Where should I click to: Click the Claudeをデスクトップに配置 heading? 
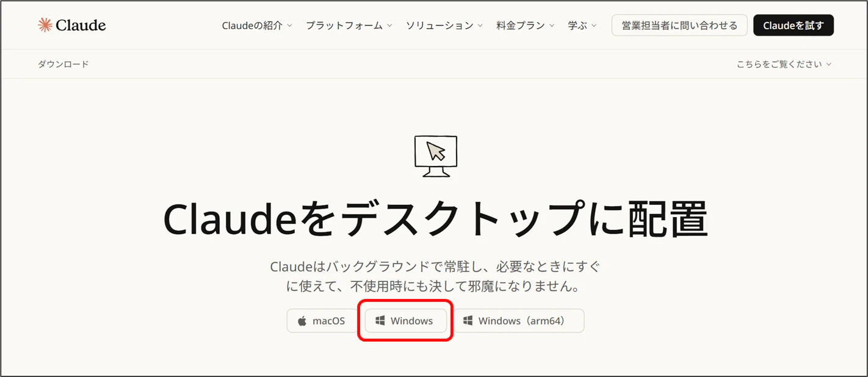[x=435, y=220]
